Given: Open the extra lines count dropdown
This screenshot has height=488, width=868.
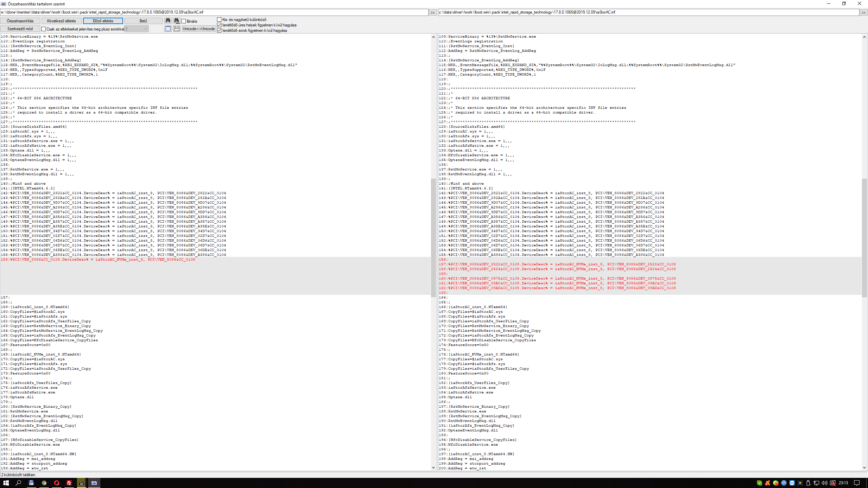Looking at the screenshot, I should [137, 29].
